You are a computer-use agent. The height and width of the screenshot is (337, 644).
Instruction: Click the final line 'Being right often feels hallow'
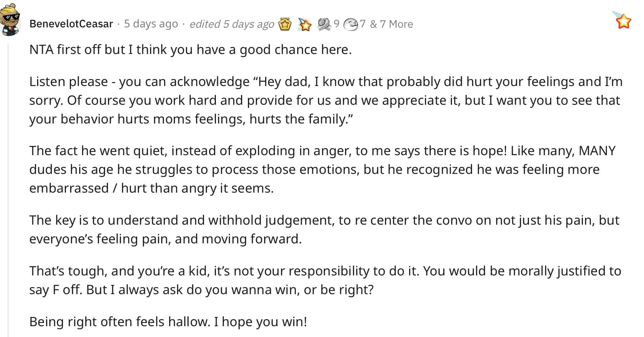[168, 322]
